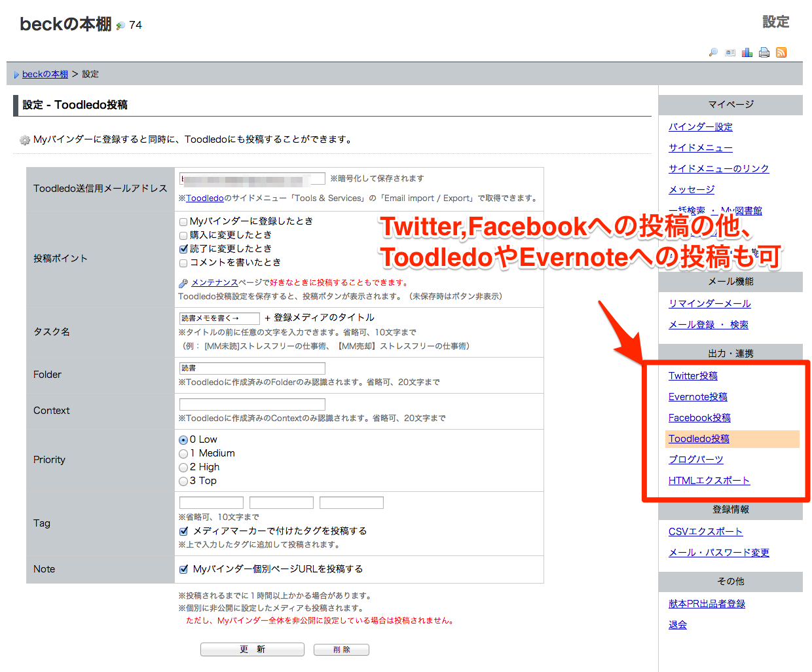Select the 2 High priority option
Viewport: 812px width, 672px height.
pos(183,468)
